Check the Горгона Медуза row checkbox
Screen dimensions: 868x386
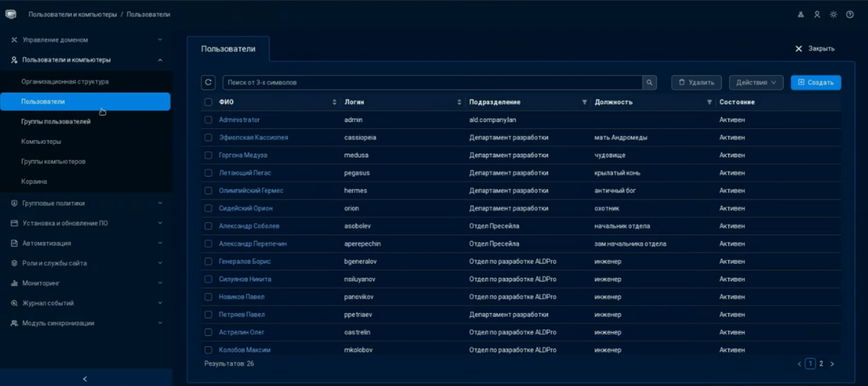208,155
